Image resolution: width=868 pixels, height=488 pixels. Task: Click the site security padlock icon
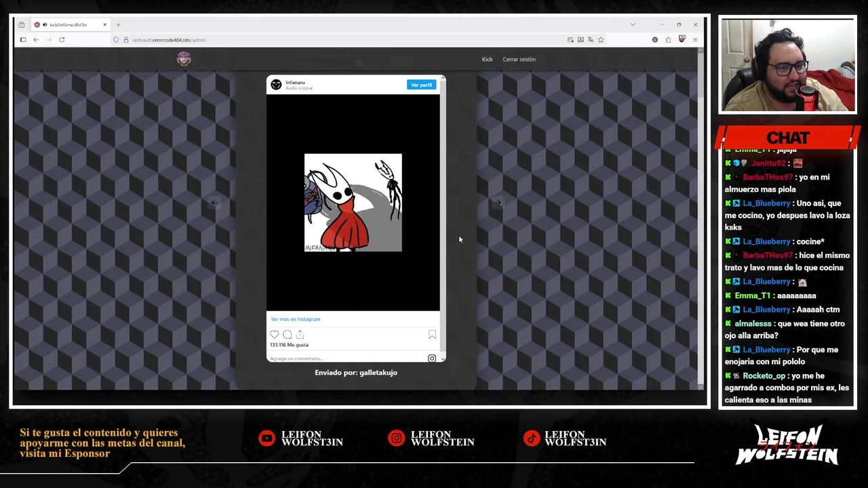pyautogui.click(x=125, y=40)
